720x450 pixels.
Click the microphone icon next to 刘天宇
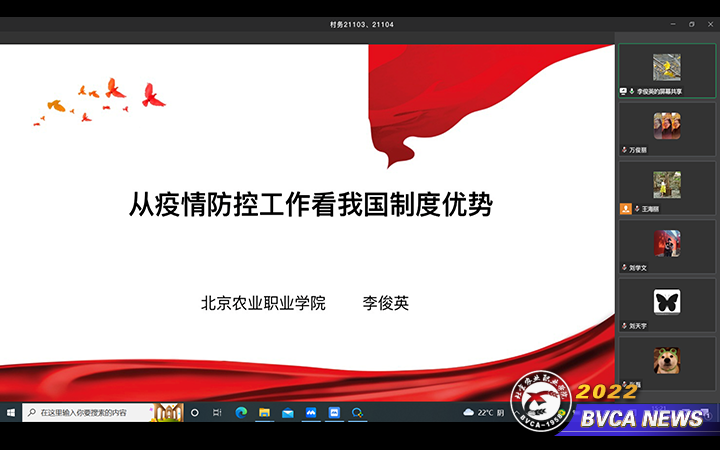[x=625, y=325]
